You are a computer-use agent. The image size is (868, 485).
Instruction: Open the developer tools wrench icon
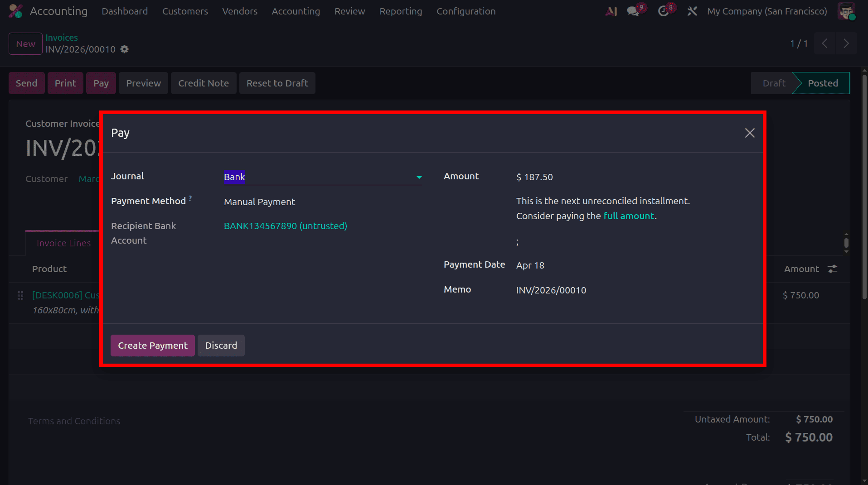tap(692, 11)
